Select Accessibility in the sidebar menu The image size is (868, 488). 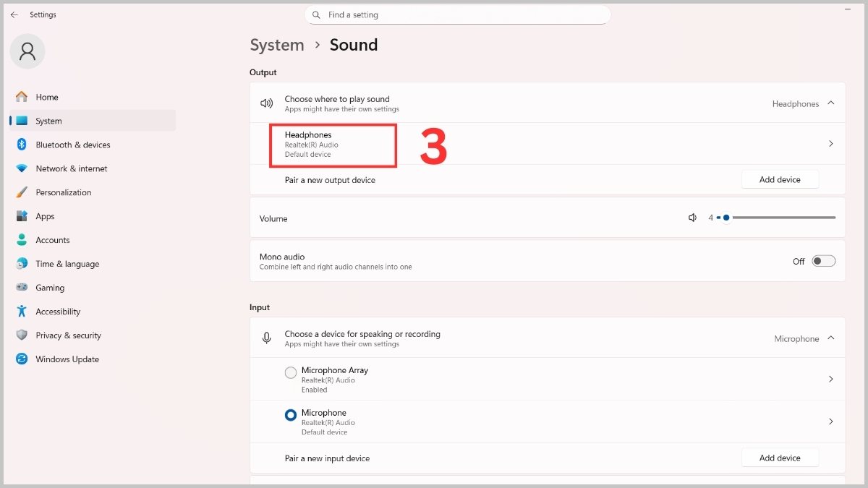point(58,311)
